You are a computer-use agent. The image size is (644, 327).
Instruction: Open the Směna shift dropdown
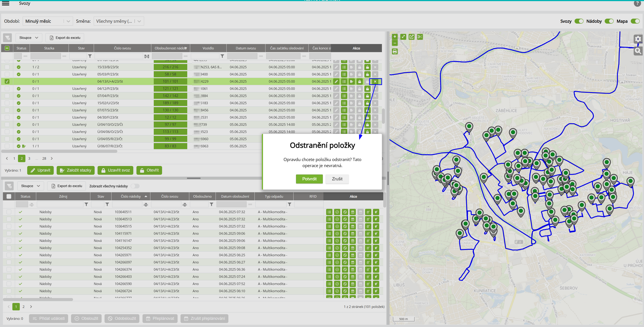118,21
